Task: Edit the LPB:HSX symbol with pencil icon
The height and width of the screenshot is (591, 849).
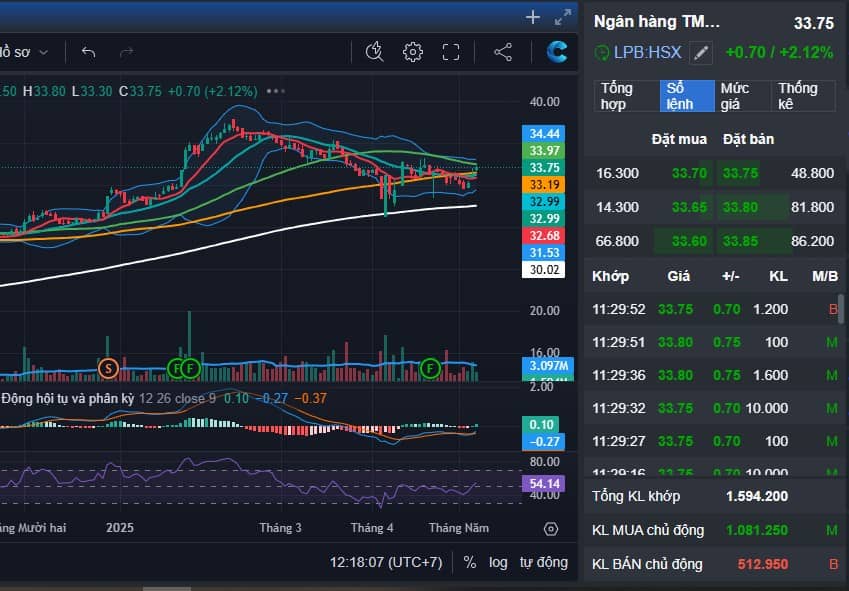Action: 701,52
